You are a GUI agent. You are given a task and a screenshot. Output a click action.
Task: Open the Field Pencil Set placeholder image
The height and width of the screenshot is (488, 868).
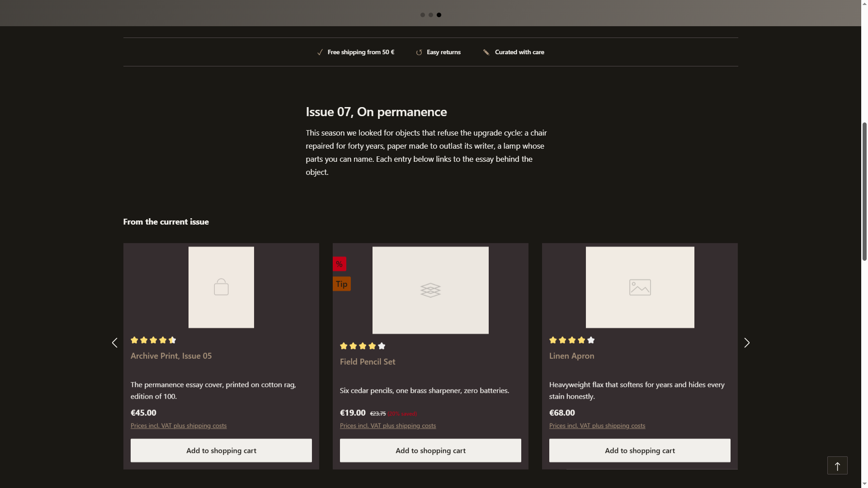point(430,290)
